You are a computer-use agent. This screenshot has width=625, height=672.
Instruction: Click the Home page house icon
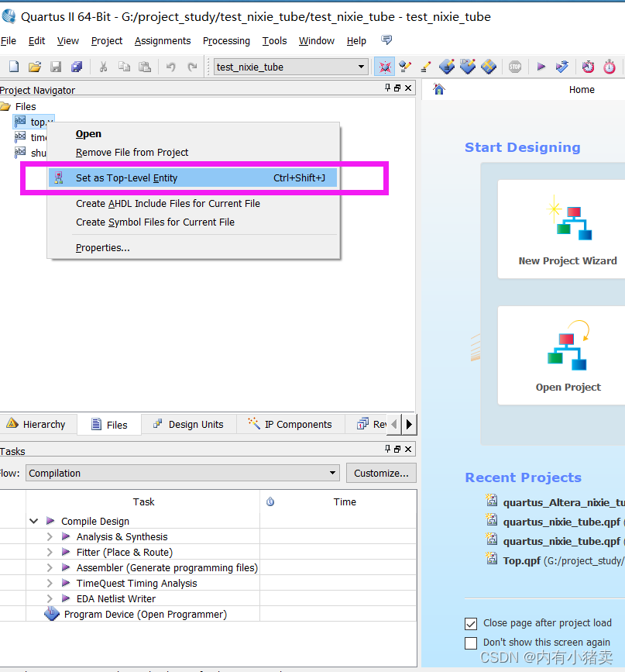point(439,89)
